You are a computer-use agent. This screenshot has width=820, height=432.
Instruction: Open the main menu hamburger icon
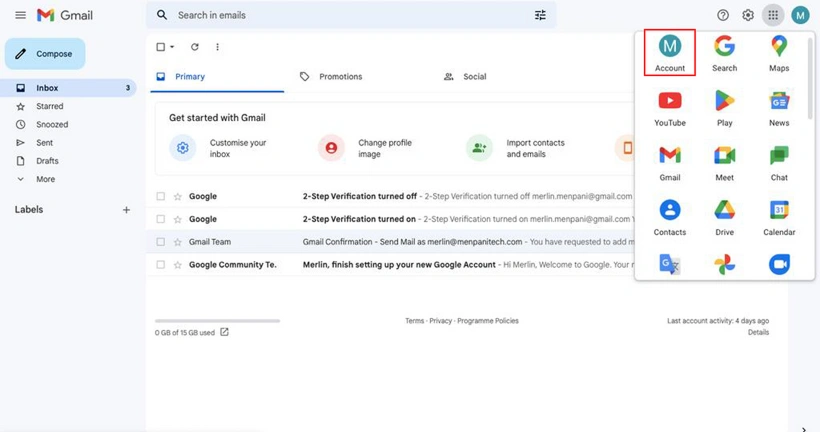coord(20,15)
